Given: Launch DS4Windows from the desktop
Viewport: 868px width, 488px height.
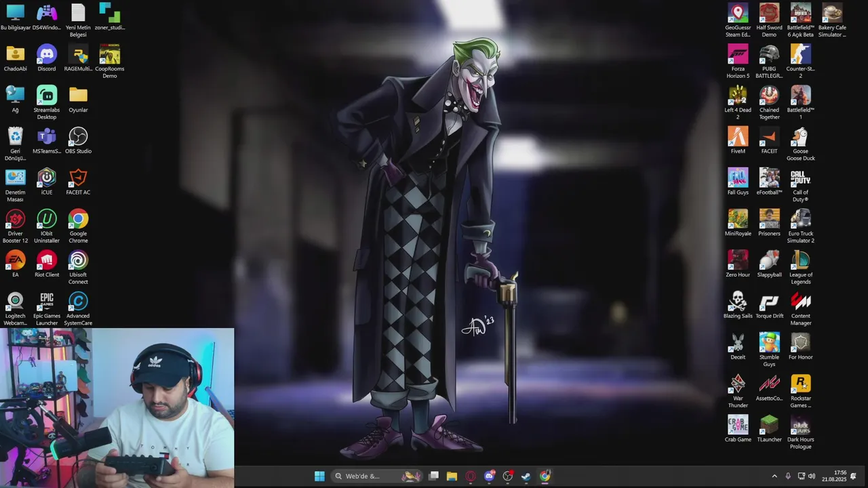Looking at the screenshot, I should [47, 18].
